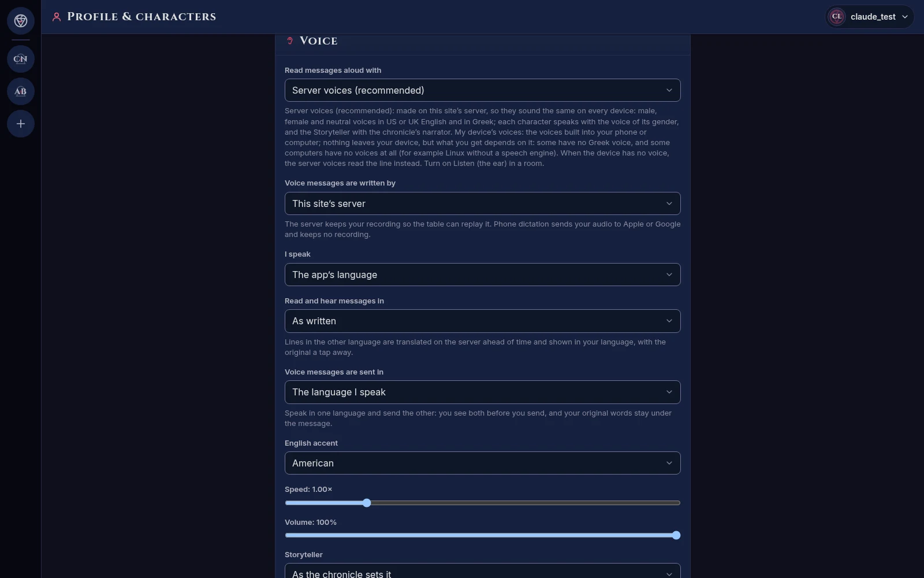Click the 'server keeps your recording' help text
Screen dimensions: 924x578
pos(482,229)
